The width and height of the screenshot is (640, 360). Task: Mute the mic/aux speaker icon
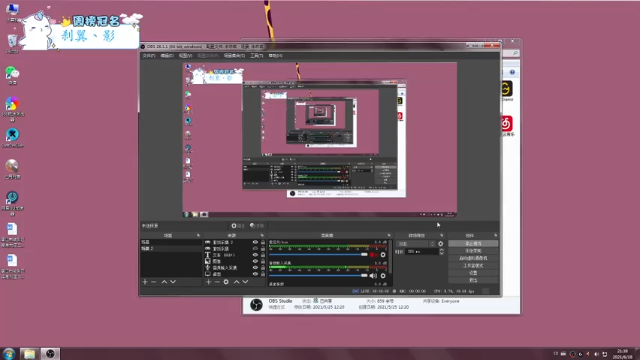pos(373,276)
